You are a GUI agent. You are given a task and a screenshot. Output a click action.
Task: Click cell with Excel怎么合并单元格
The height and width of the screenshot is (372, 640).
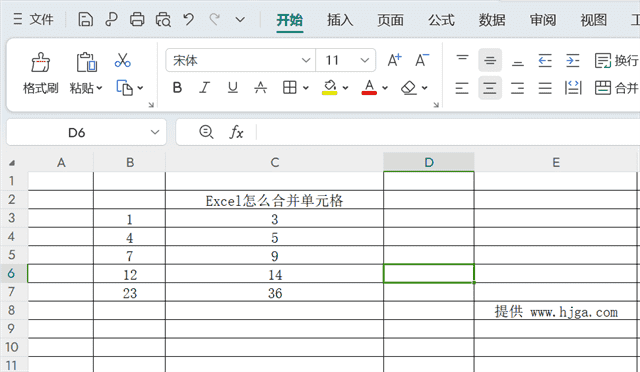click(x=274, y=200)
